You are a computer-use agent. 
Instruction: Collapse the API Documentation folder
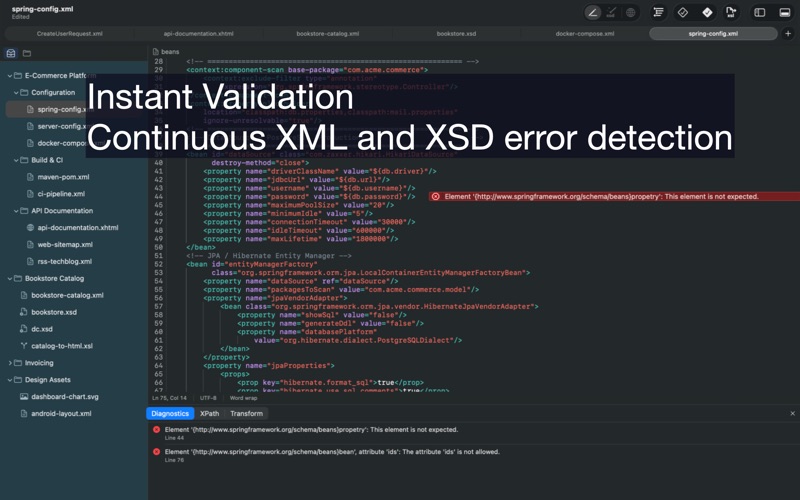tap(16, 211)
